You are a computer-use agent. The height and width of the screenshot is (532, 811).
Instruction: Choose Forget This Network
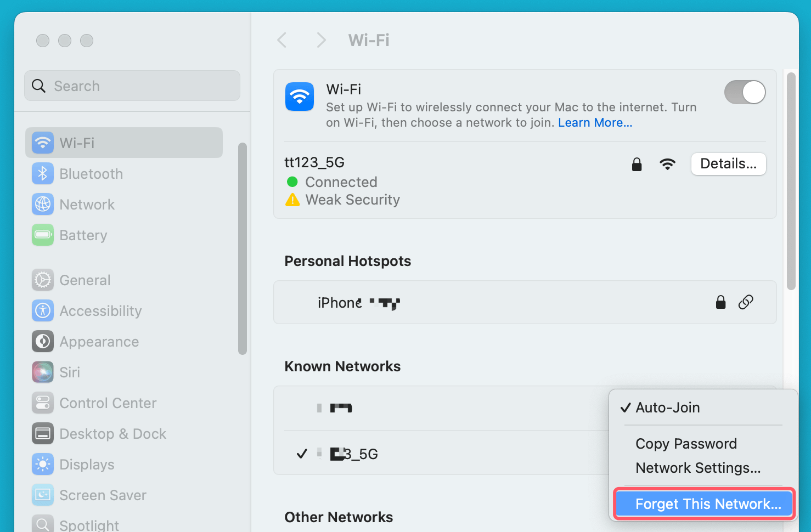703,503
